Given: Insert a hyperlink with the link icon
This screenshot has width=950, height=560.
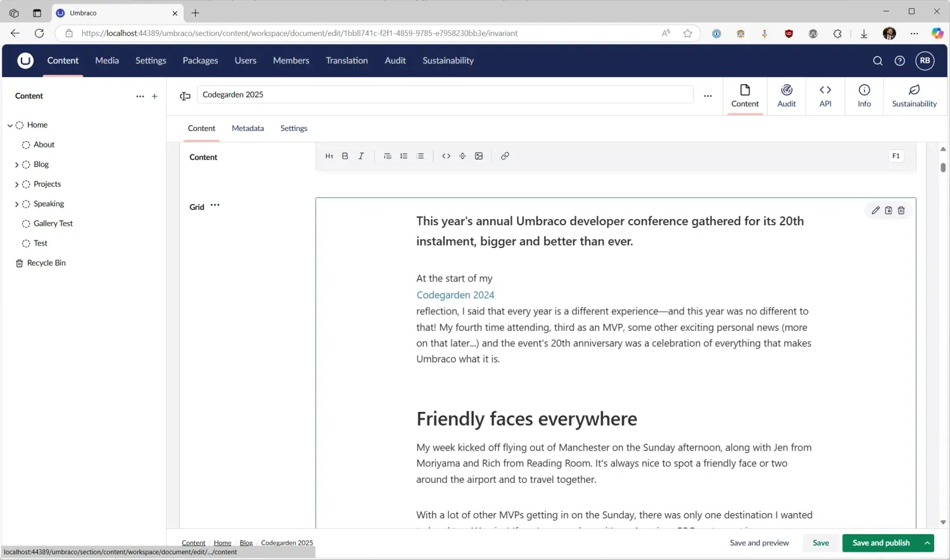Looking at the screenshot, I should click(x=505, y=156).
